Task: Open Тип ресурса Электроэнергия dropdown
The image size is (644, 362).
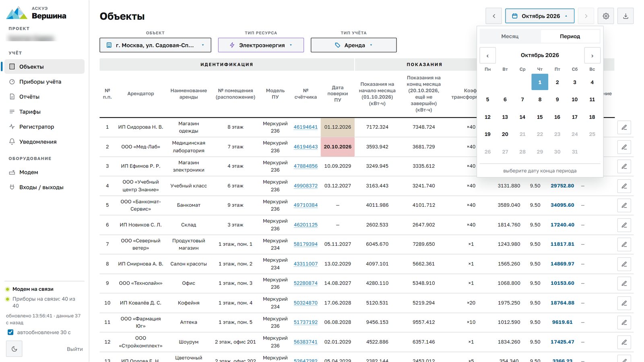Action: (x=261, y=45)
